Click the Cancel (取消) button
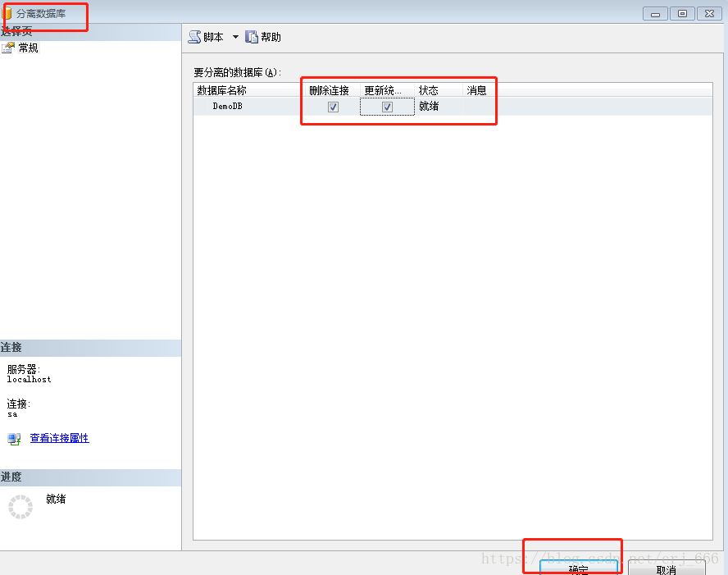 [x=667, y=568]
